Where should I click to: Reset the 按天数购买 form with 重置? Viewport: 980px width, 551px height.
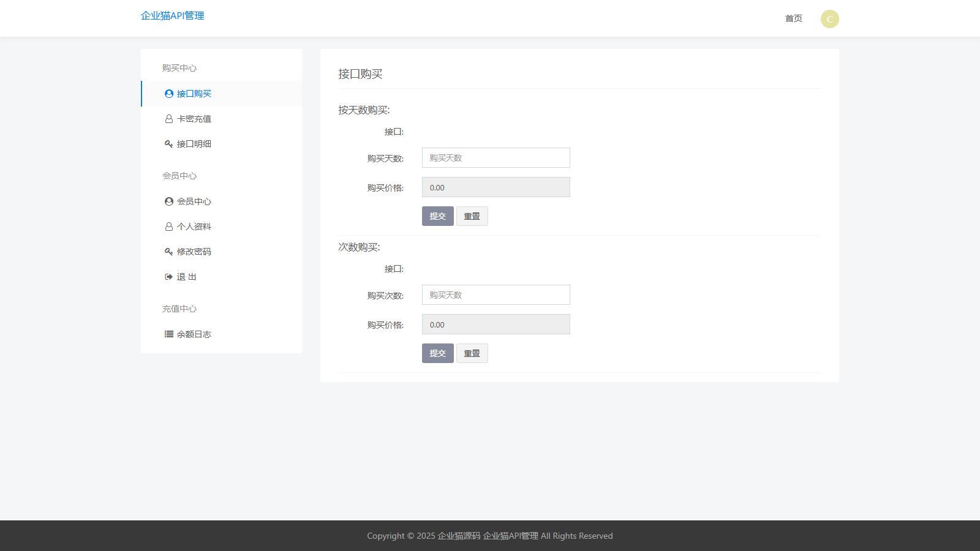[x=472, y=216]
